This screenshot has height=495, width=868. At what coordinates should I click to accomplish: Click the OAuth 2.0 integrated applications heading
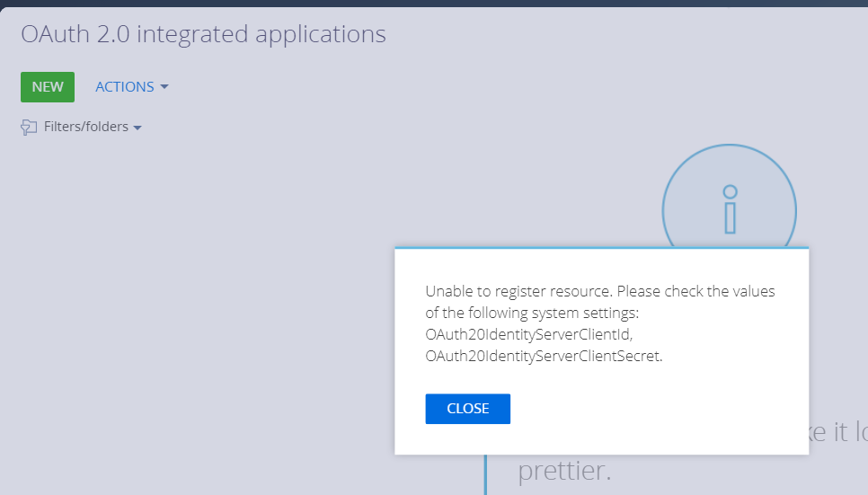click(x=203, y=34)
